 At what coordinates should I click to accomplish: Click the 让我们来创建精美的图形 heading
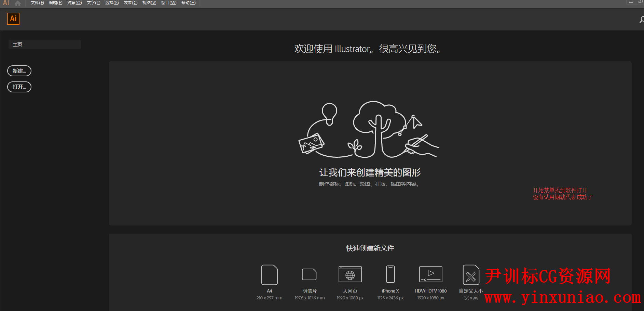[370, 172]
